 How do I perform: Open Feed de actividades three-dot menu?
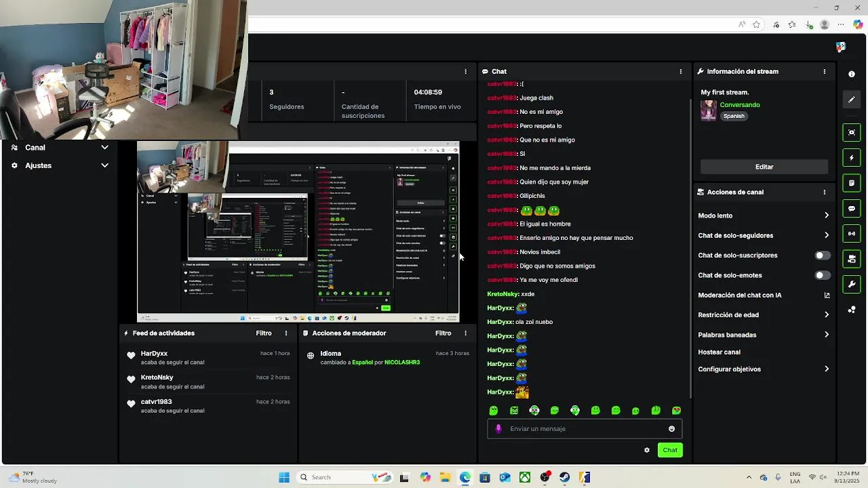[x=286, y=333]
